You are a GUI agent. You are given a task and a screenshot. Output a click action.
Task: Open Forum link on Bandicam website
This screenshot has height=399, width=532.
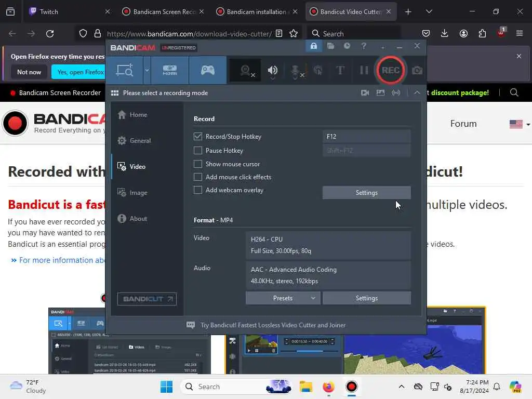[463, 124]
